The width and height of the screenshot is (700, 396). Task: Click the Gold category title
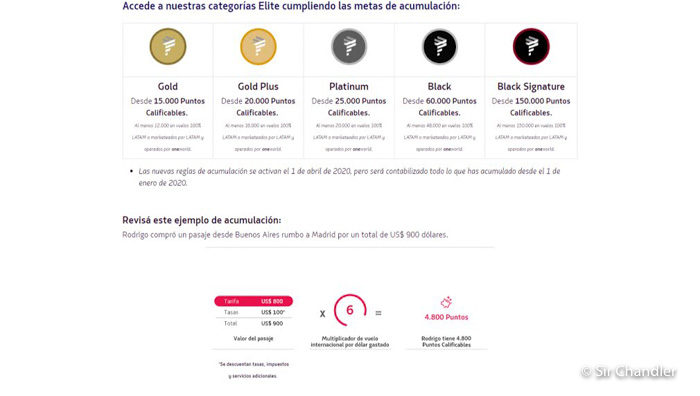coord(168,87)
